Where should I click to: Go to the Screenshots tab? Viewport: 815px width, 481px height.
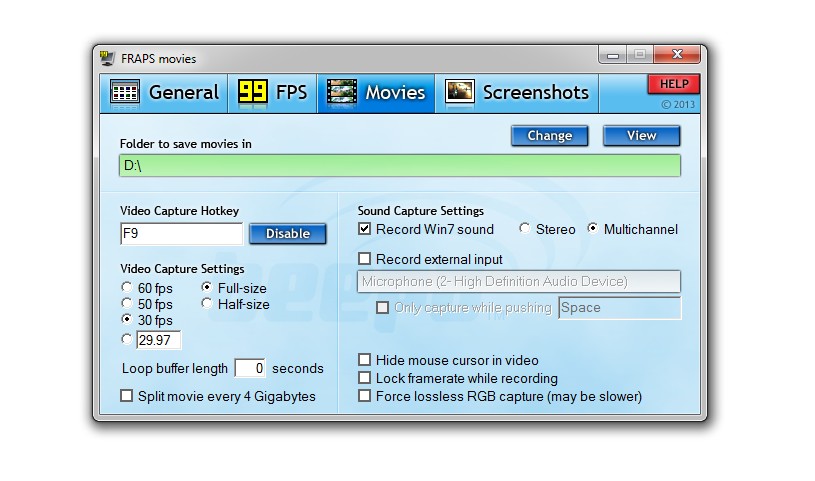(517, 93)
